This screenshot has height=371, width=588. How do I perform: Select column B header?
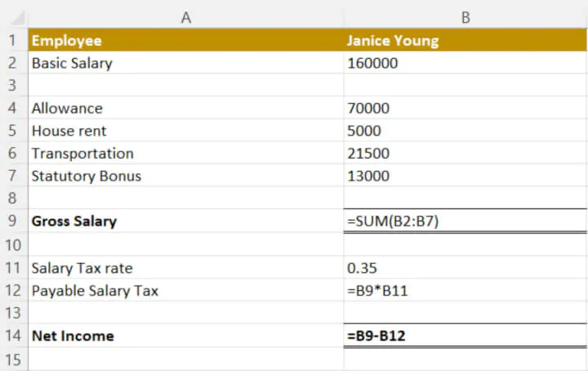coord(465,17)
